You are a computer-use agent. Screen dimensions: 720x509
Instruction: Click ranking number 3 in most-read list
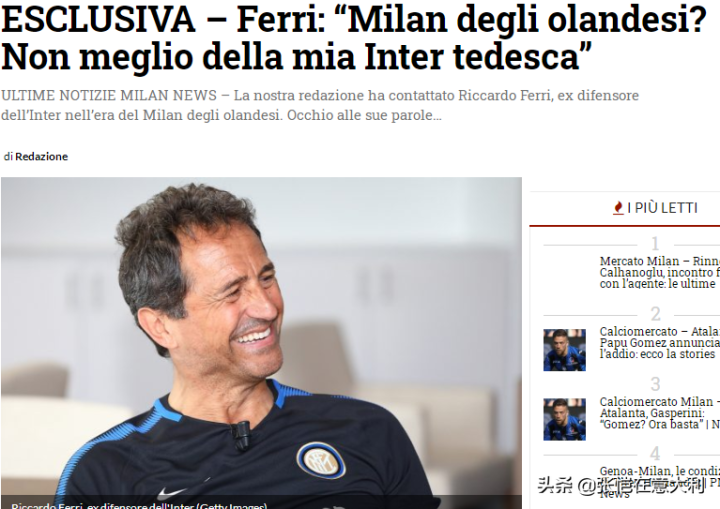[x=655, y=384]
